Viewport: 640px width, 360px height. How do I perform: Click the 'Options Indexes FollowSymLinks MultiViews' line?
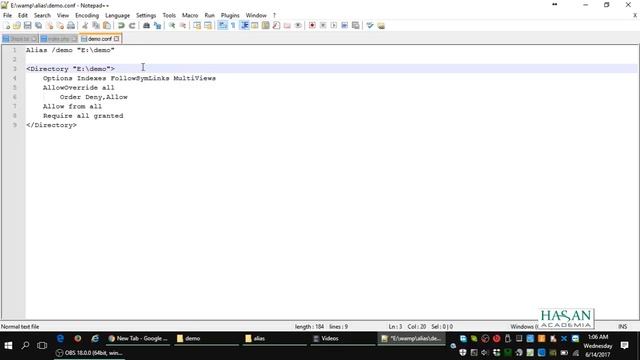pyautogui.click(x=129, y=78)
